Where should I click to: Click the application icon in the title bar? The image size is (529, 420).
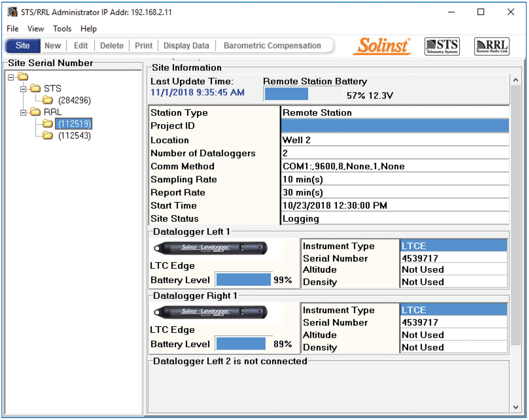click(12, 12)
